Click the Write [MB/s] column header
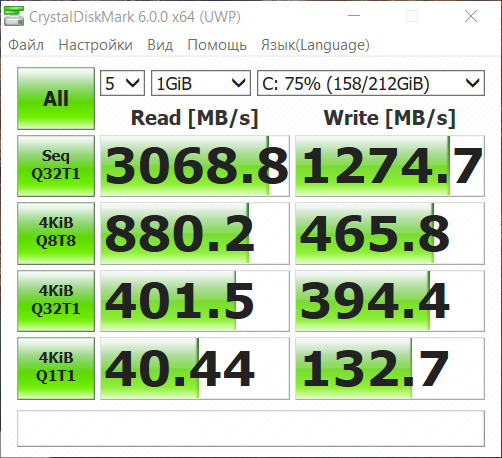 click(x=390, y=118)
